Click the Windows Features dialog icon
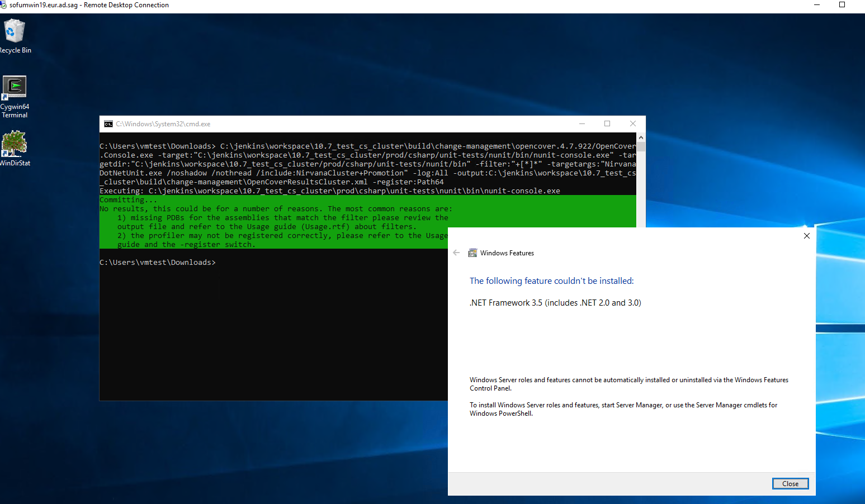Viewport: 865px width, 504px height. click(472, 253)
